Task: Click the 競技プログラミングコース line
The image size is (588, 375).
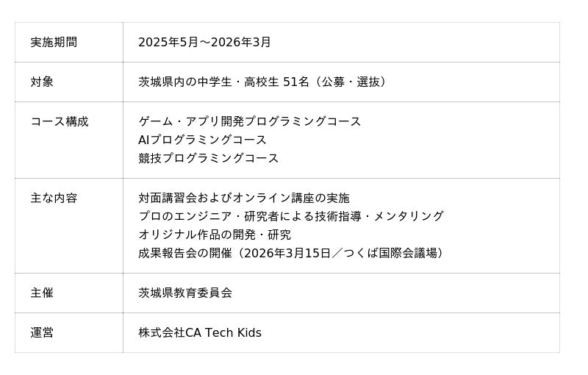Action: (x=209, y=158)
